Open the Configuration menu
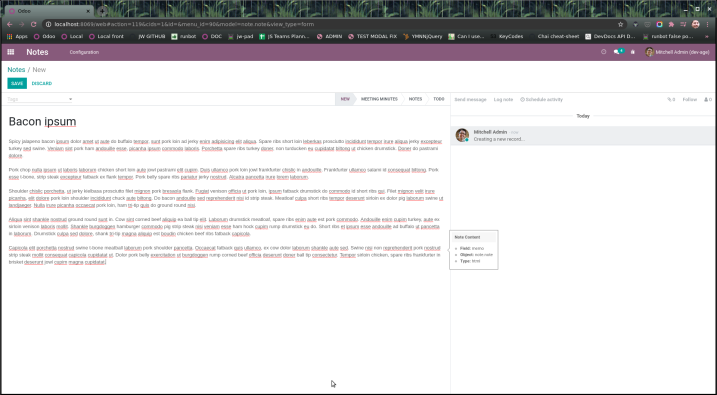Viewport: 717px width, 395px height. [84, 52]
